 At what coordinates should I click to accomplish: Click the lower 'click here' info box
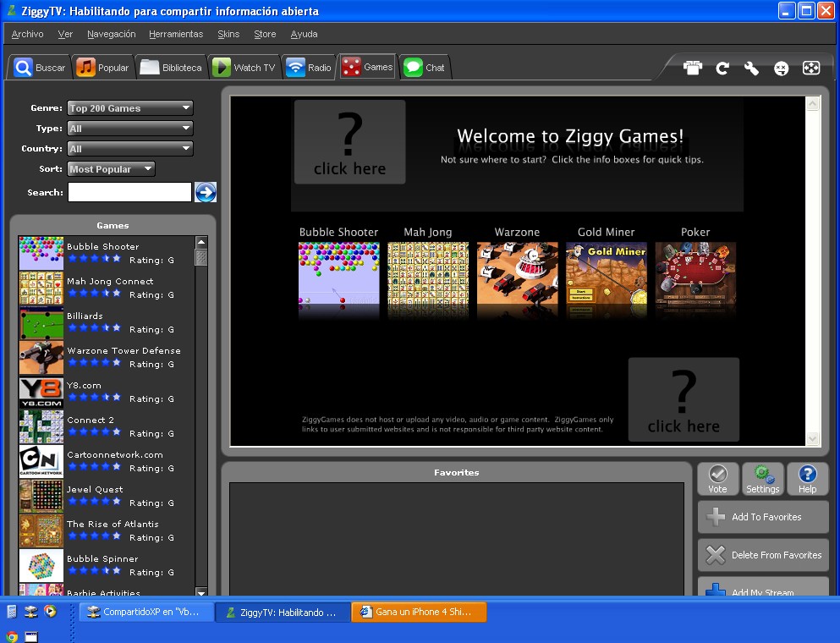click(684, 399)
